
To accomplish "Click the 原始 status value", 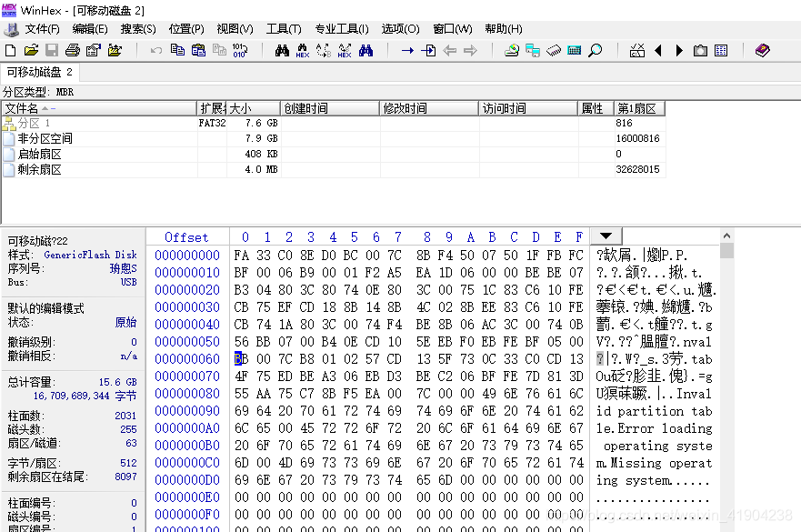I will click(x=125, y=323).
